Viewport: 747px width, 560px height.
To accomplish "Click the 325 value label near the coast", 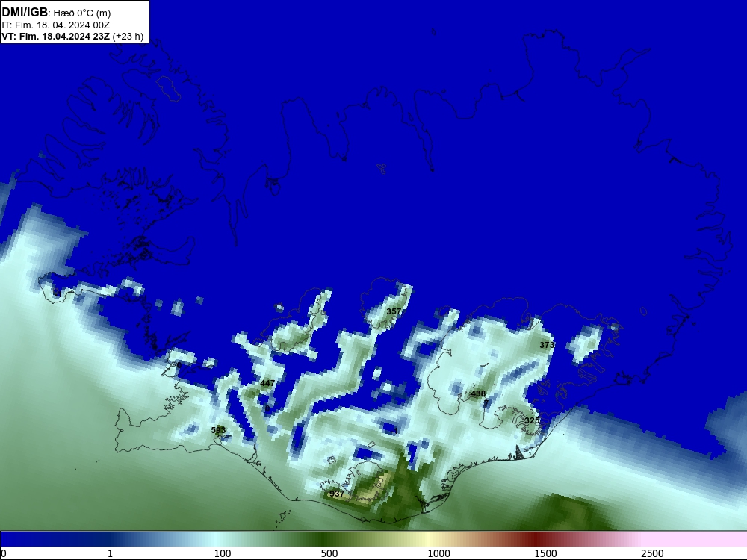I will [x=532, y=420].
